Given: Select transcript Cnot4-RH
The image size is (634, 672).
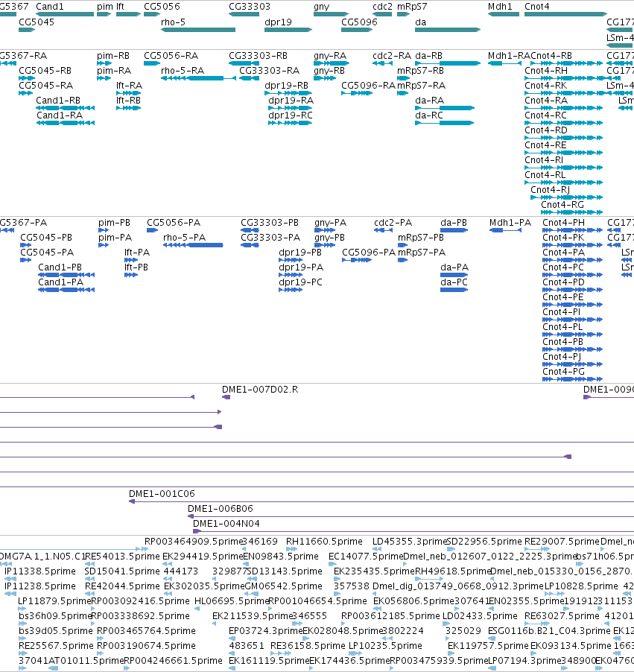Looking at the screenshot, I should [546, 70].
